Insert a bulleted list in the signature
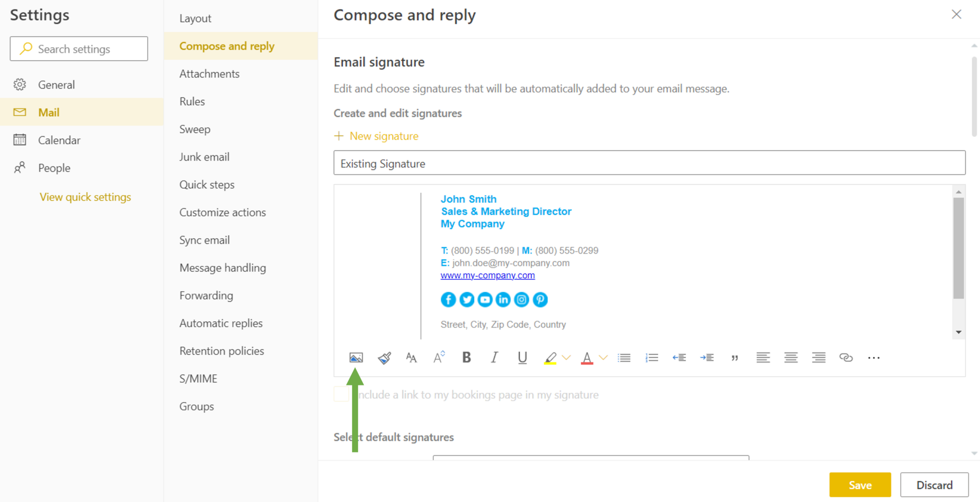 pyautogui.click(x=624, y=358)
